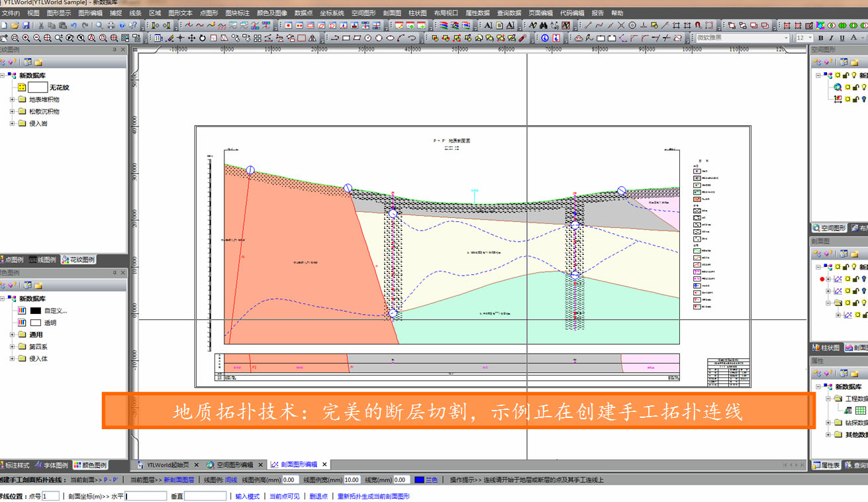Click the 间线 line legend link

(x=231, y=479)
